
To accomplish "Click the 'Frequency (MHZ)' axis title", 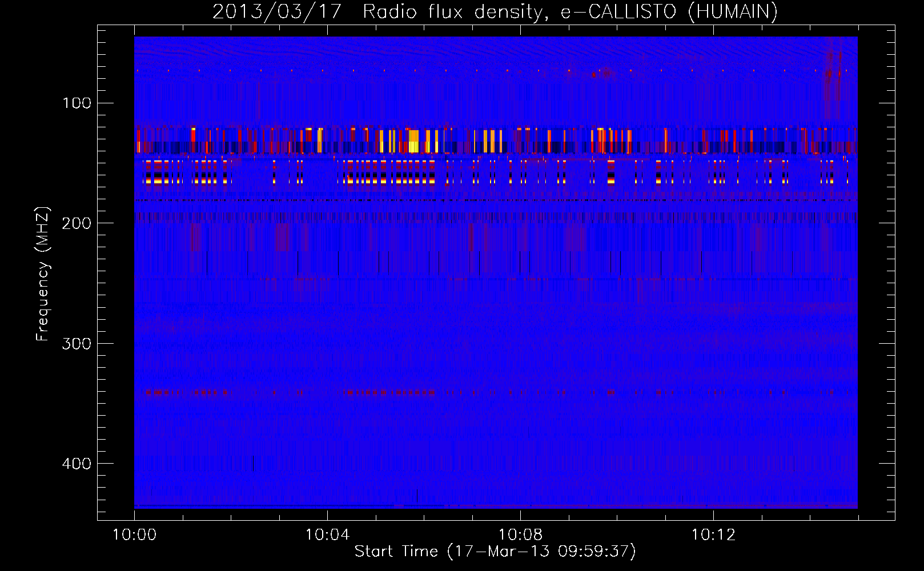I will 43,274.
